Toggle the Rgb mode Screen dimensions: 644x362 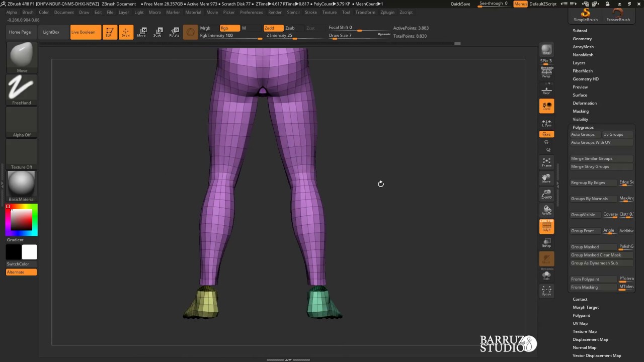pyautogui.click(x=229, y=28)
